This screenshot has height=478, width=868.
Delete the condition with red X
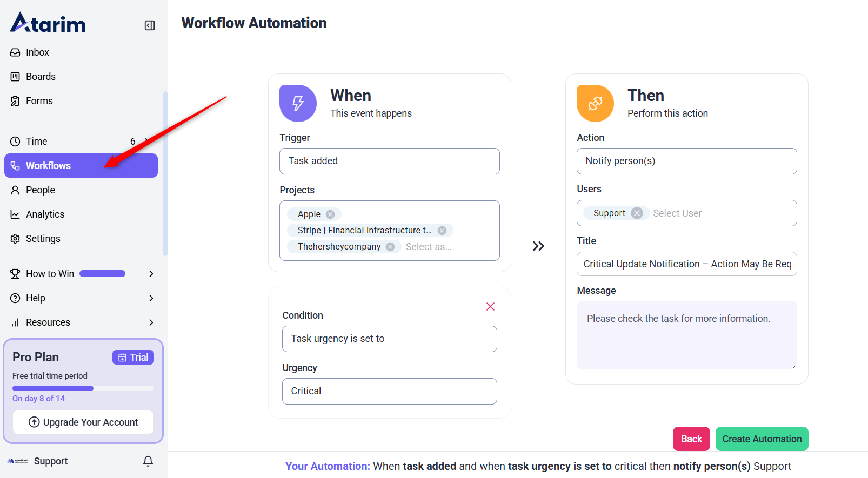(x=490, y=307)
